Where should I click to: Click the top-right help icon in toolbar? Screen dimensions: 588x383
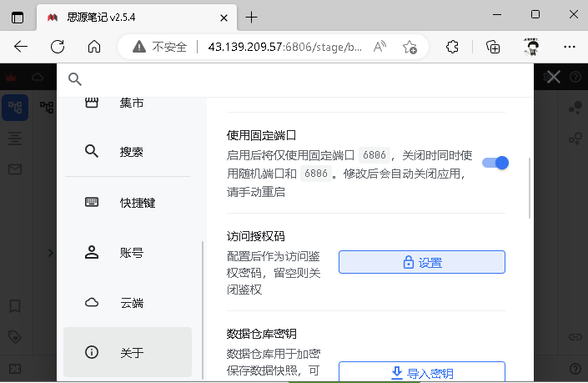click(575, 78)
